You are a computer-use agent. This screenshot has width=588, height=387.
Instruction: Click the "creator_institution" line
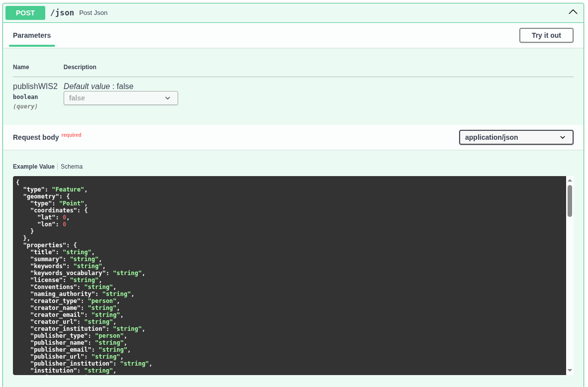coord(88,328)
